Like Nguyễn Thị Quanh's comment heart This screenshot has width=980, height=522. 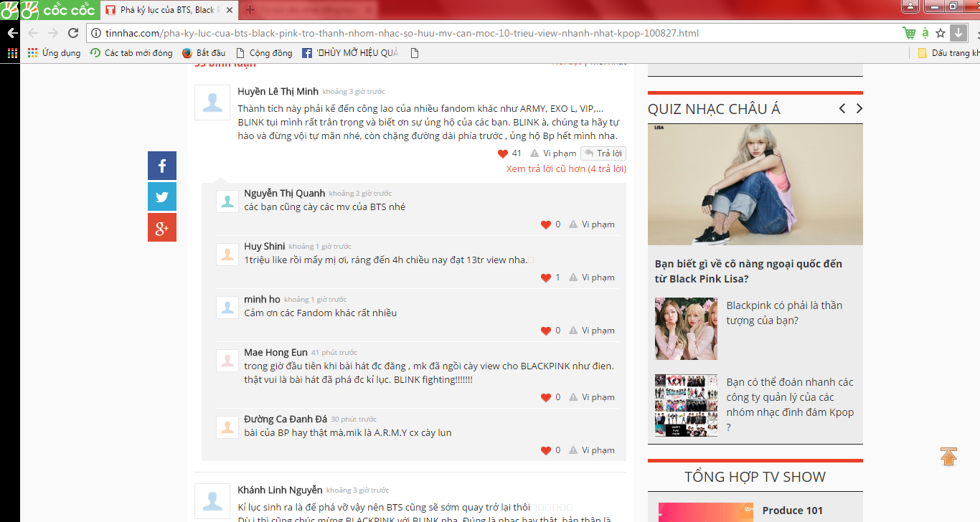pyautogui.click(x=546, y=224)
